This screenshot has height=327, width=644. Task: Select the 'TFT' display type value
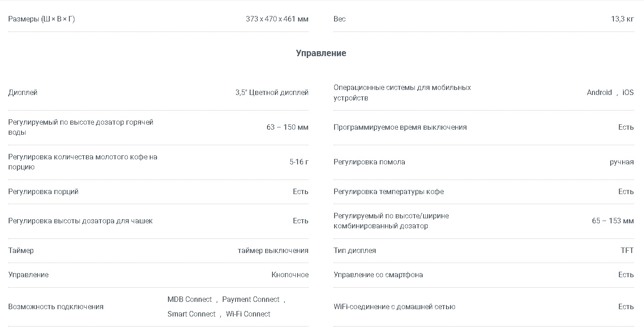coord(627,251)
